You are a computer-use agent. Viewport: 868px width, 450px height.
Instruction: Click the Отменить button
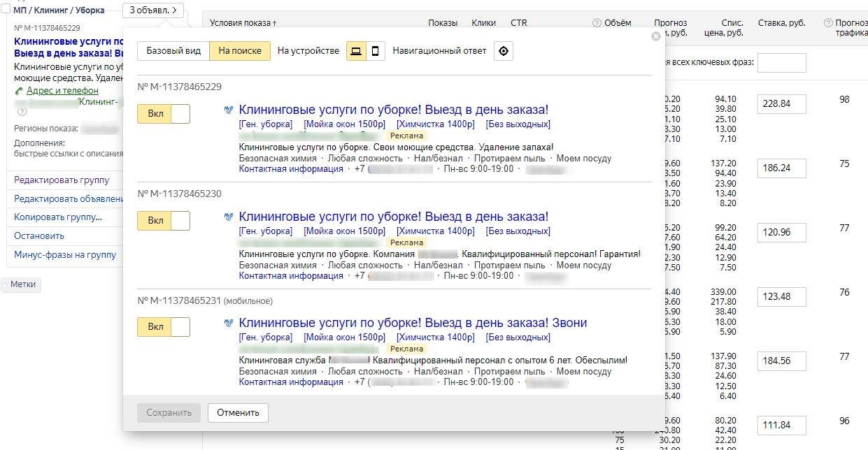[x=238, y=413]
